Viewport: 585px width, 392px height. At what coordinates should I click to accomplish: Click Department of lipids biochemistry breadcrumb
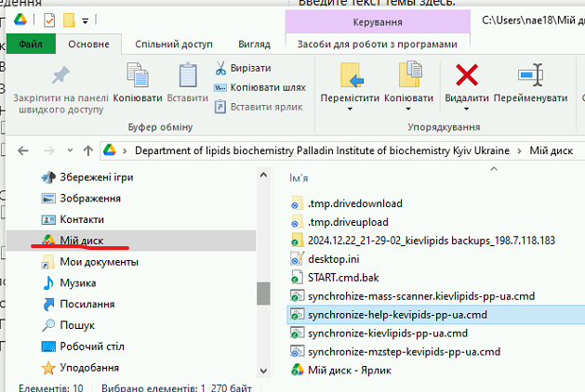(x=322, y=150)
